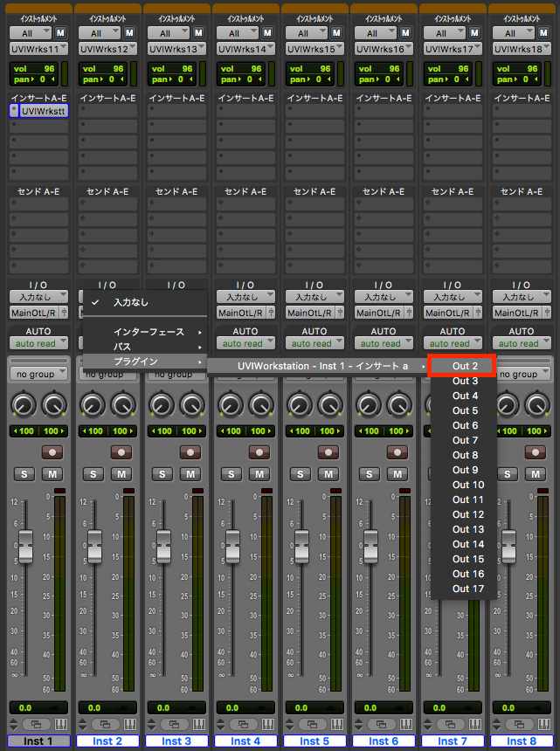Image resolution: width=560 pixels, height=751 pixels.
Task: Click Inst 5 instrument keyboard icon
Action: click(337, 724)
